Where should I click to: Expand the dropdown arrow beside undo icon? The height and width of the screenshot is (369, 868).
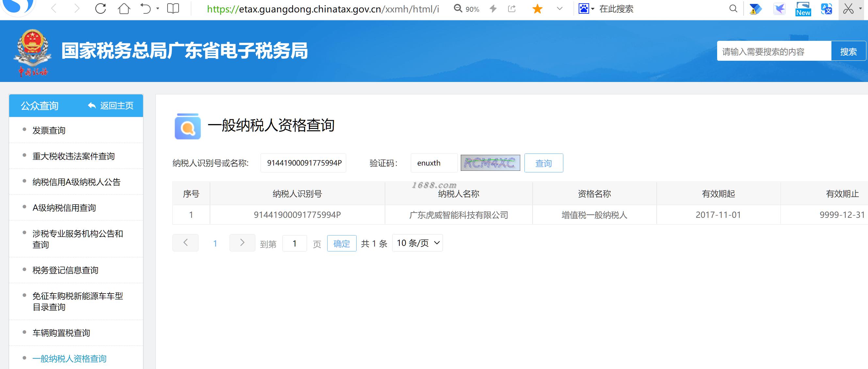click(158, 9)
